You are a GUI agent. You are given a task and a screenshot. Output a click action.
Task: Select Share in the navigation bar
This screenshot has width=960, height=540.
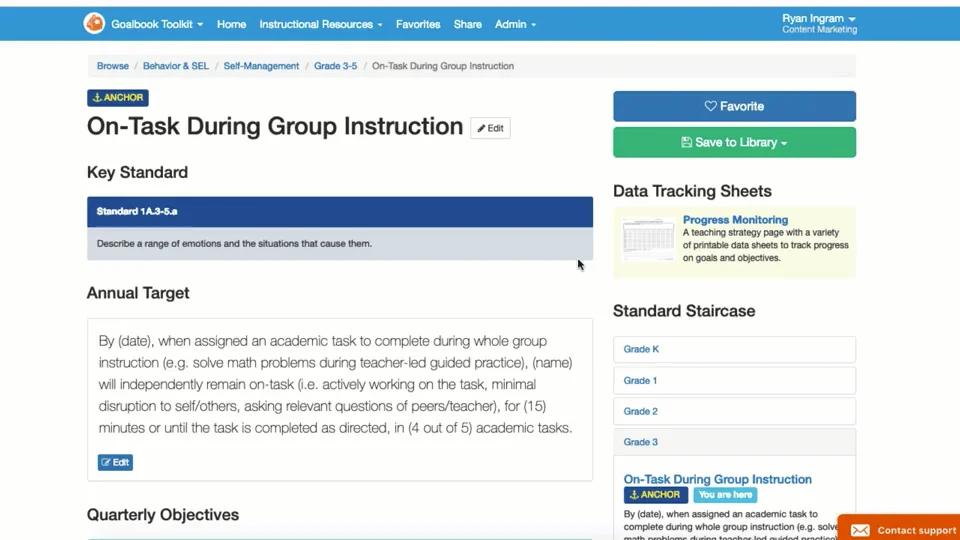[x=467, y=24]
